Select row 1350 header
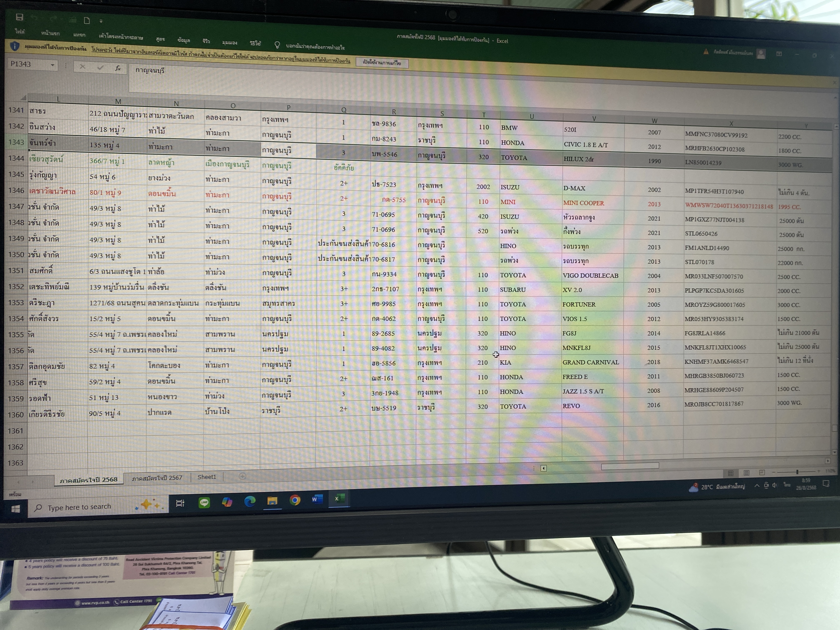The width and height of the screenshot is (840, 630). pos(16,254)
